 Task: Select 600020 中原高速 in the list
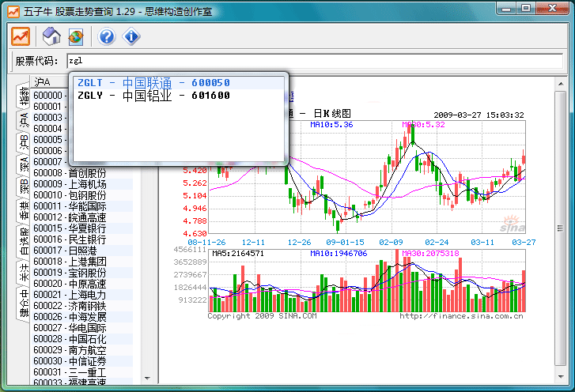tap(82, 284)
